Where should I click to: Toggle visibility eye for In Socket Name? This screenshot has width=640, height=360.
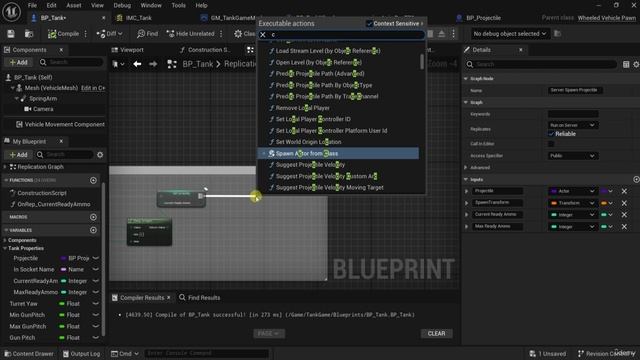pos(96,269)
